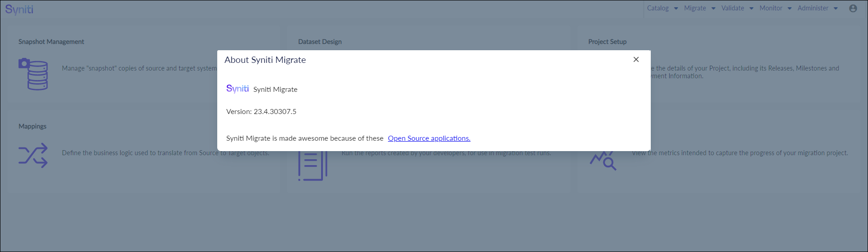The height and width of the screenshot is (252, 868).
Task: Open the user account profile icon
Action: point(853,8)
